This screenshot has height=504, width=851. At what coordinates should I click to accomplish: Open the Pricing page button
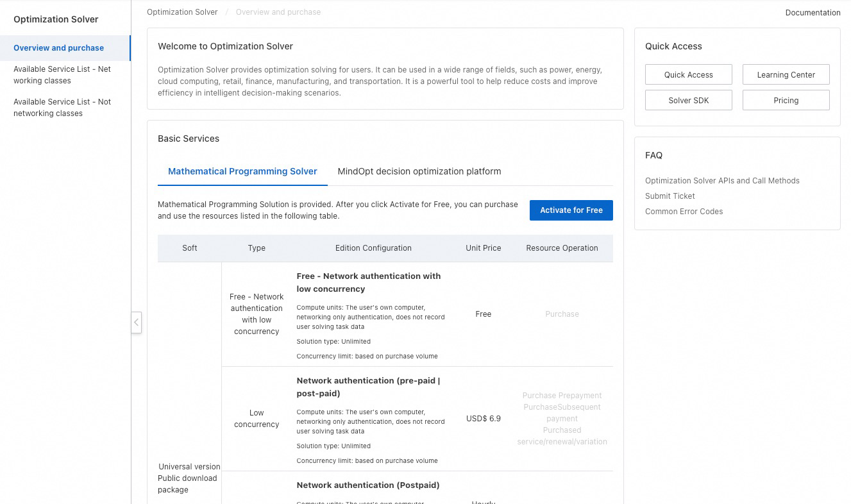point(786,101)
